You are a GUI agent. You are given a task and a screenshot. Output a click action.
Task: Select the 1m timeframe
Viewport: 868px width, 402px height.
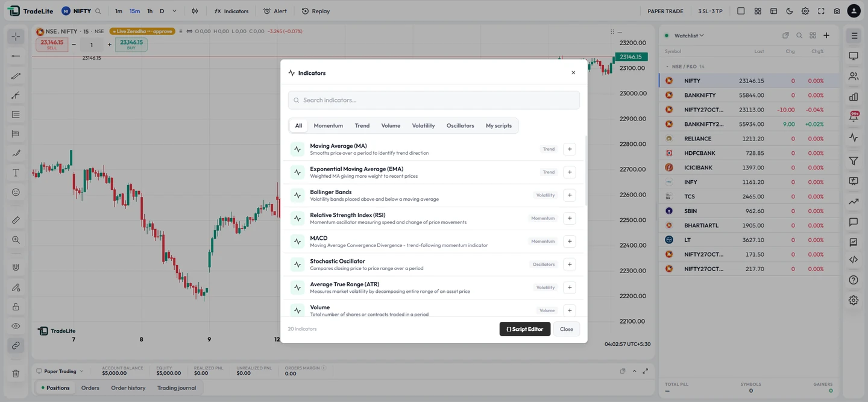119,11
